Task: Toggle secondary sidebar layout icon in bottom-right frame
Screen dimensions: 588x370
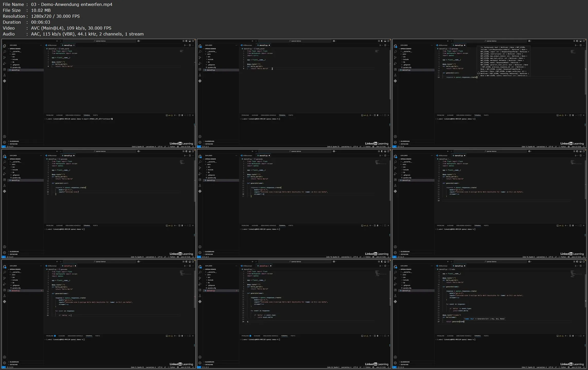Action: click(584, 261)
